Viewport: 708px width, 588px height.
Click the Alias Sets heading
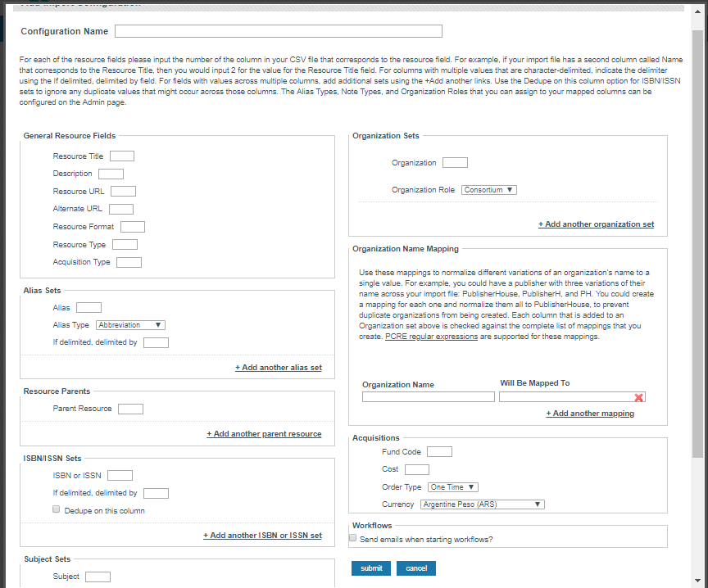pyautogui.click(x=42, y=291)
